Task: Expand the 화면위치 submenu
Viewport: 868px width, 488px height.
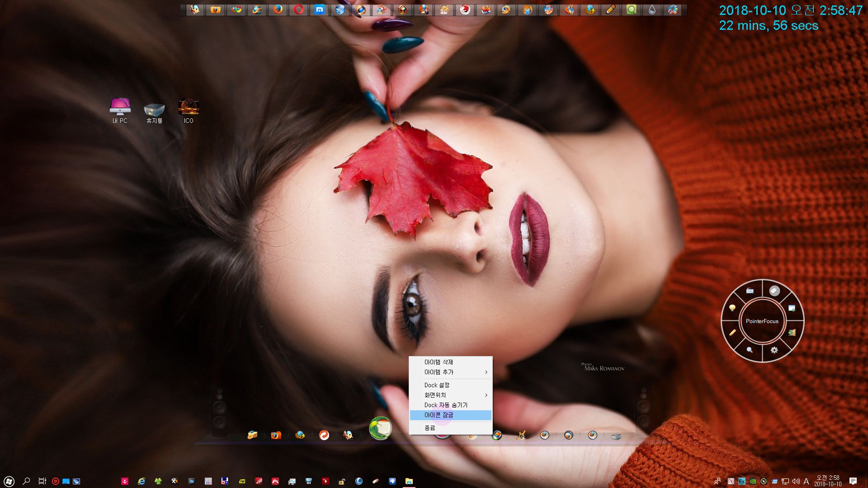Action: (451, 395)
